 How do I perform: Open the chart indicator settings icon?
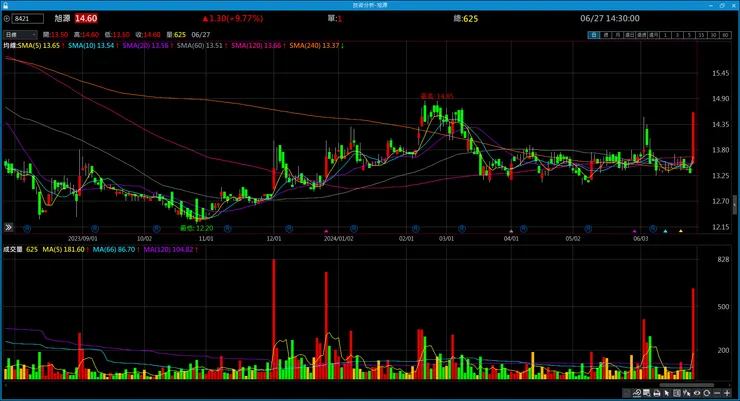[637, 393]
